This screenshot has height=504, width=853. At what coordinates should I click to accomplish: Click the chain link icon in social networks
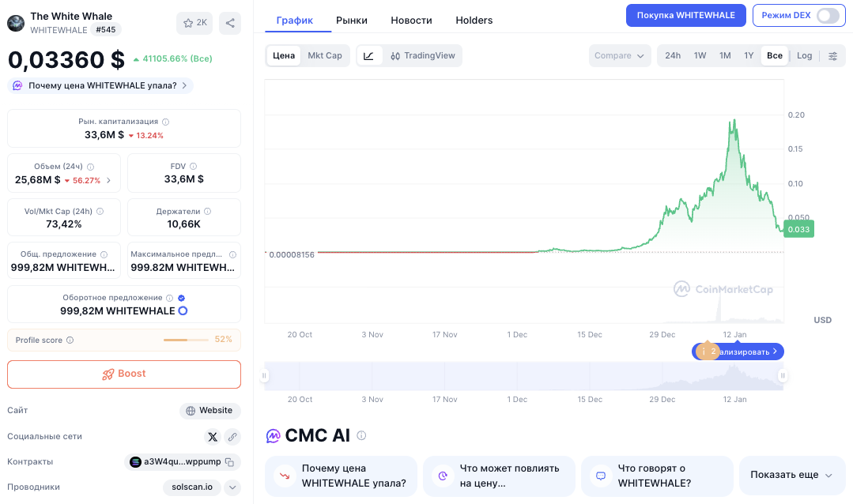click(x=232, y=436)
